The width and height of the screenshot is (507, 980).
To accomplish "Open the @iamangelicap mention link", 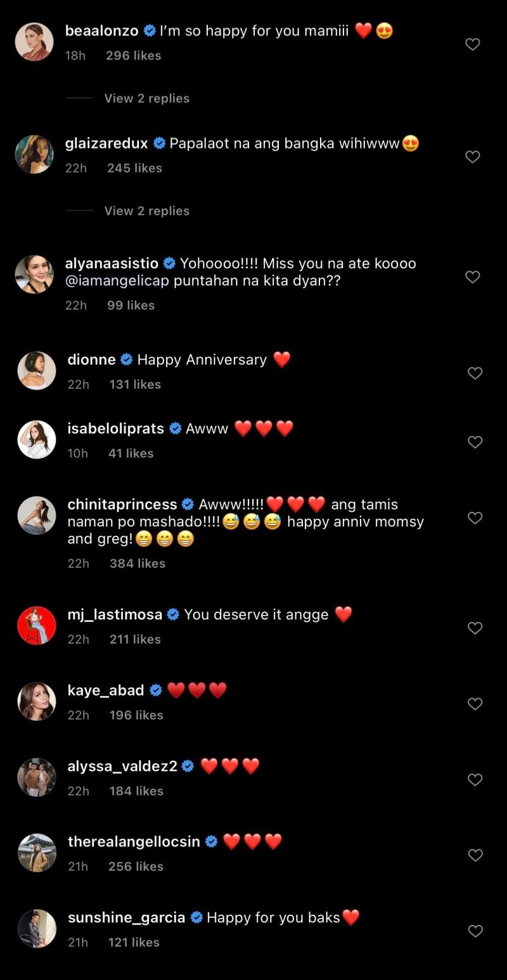I will pos(117,281).
